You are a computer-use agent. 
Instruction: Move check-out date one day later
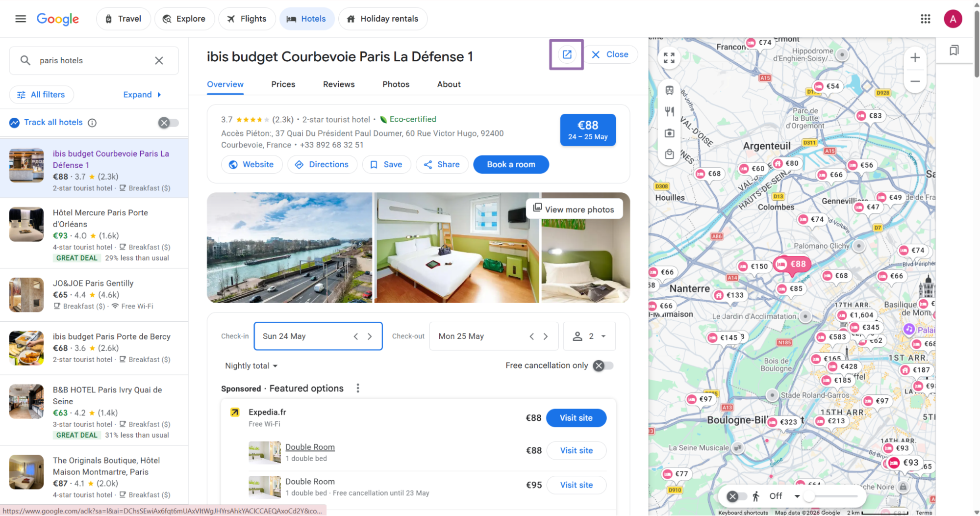pos(546,336)
